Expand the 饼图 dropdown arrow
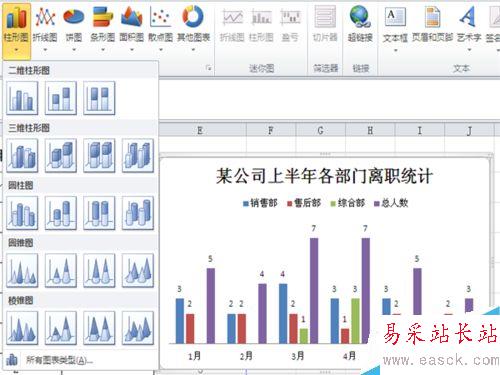This screenshot has width=500, height=375. pos(74,50)
